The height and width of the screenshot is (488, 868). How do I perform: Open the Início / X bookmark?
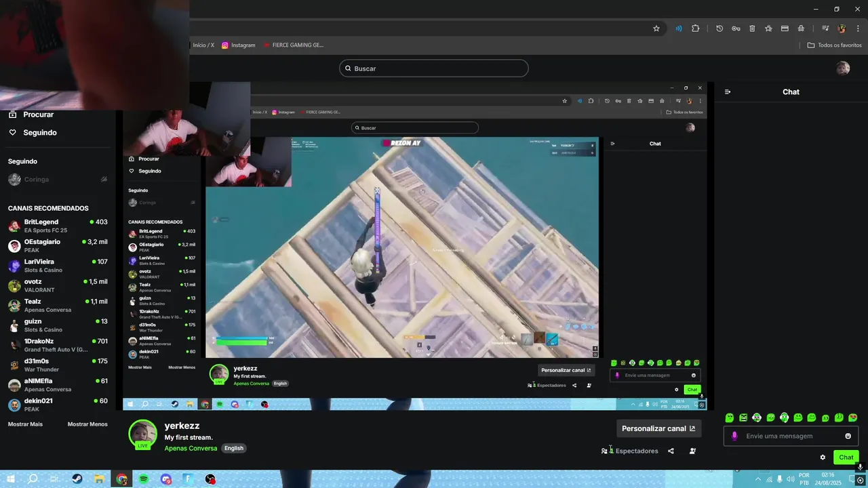point(203,45)
